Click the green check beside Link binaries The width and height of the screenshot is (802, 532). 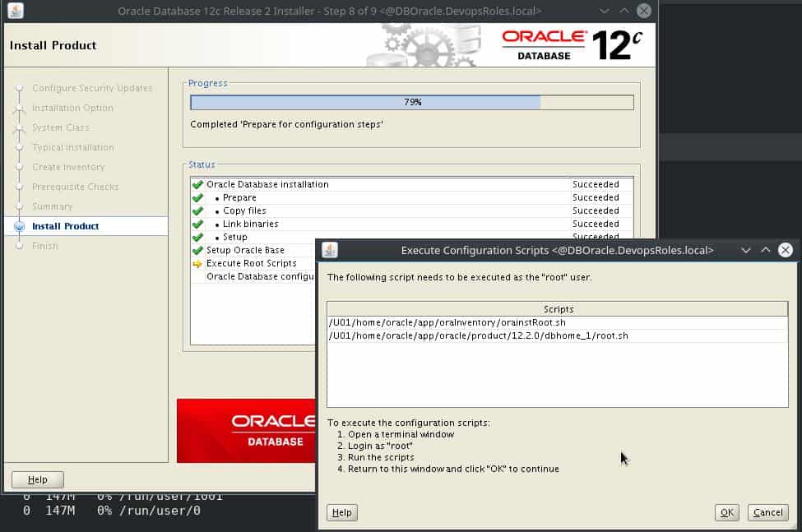coord(197,224)
